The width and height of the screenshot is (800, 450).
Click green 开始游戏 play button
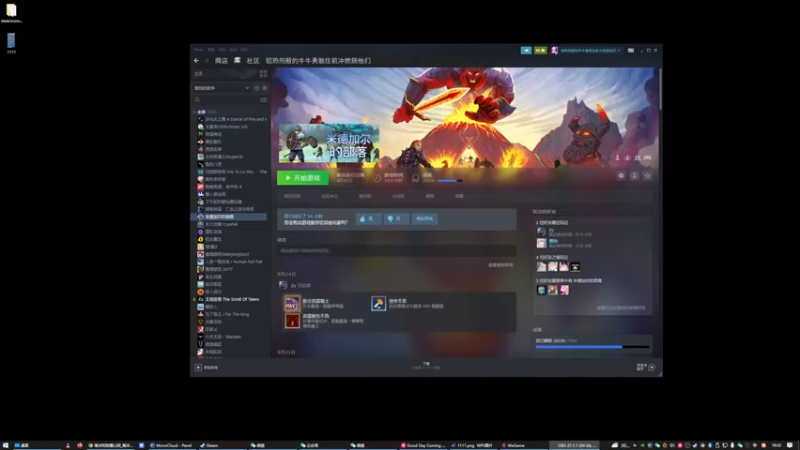point(303,178)
